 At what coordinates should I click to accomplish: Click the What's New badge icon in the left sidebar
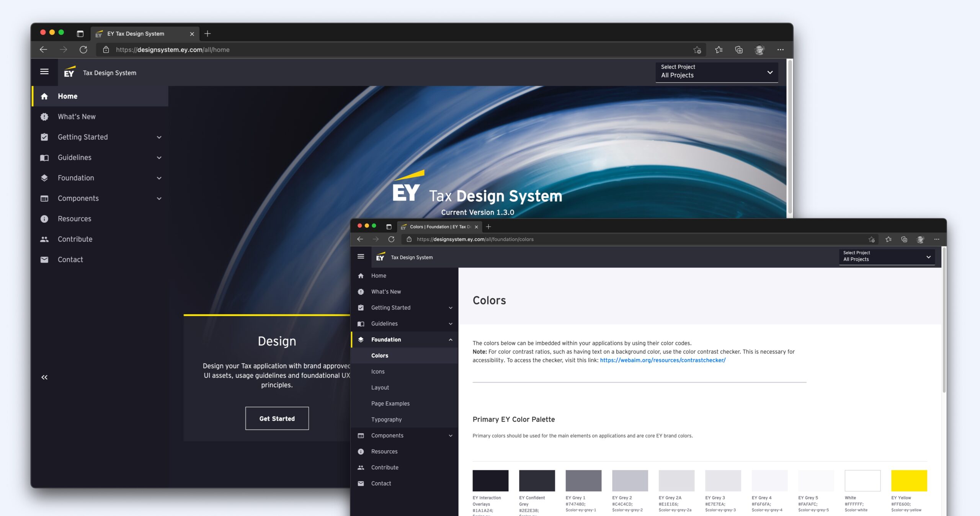(x=44, y=117)
